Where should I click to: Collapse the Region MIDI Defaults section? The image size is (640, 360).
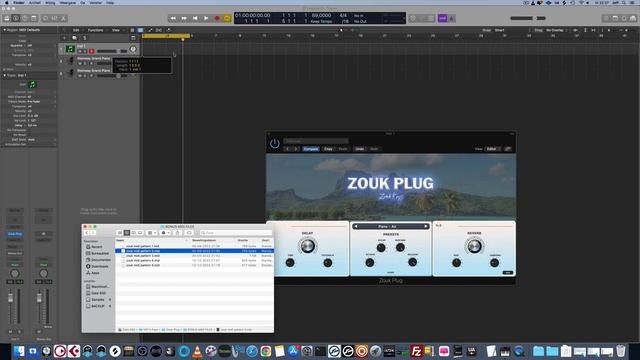tap(4, 30)
